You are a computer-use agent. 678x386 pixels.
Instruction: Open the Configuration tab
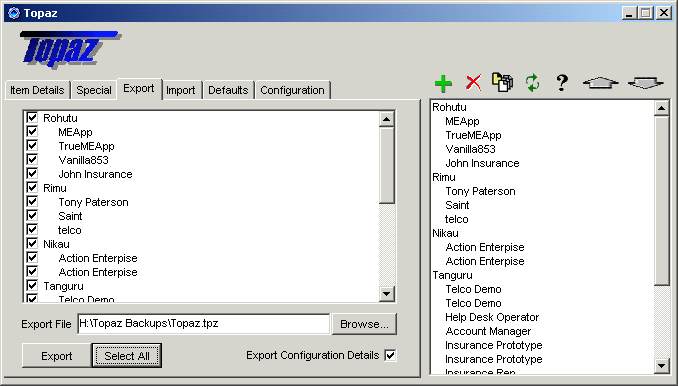pyautogui.click(x=292, y=90)
